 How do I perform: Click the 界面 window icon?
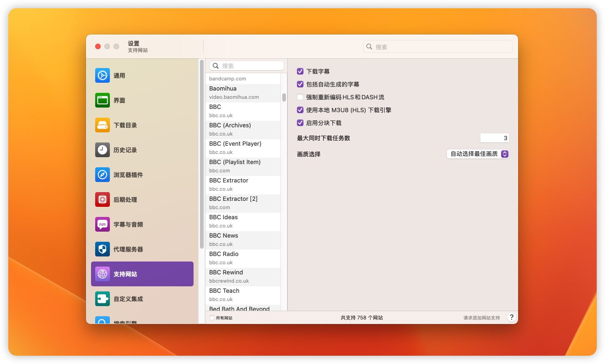(103, 100)
